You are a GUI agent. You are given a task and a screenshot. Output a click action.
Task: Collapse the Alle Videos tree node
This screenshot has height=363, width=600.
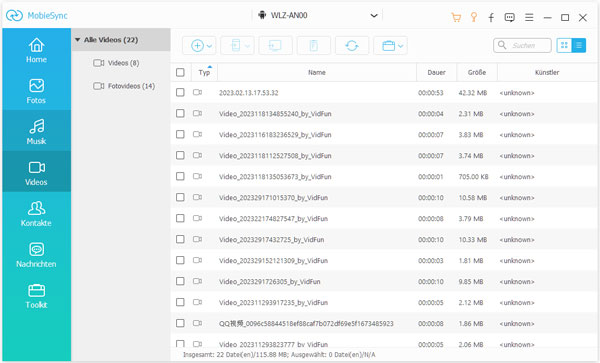pos(78,40)
